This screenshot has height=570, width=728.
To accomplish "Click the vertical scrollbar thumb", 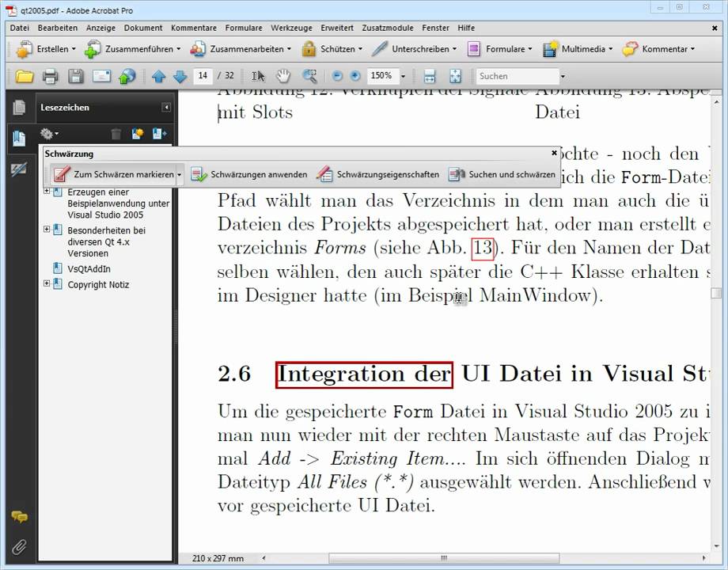I will (x=716, y=293).
